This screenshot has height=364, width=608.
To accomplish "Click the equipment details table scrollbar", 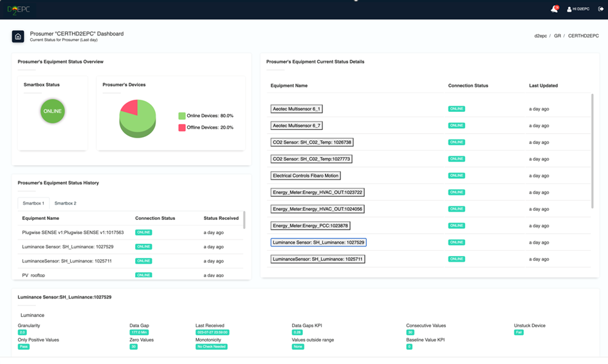I will coord(592,151).
